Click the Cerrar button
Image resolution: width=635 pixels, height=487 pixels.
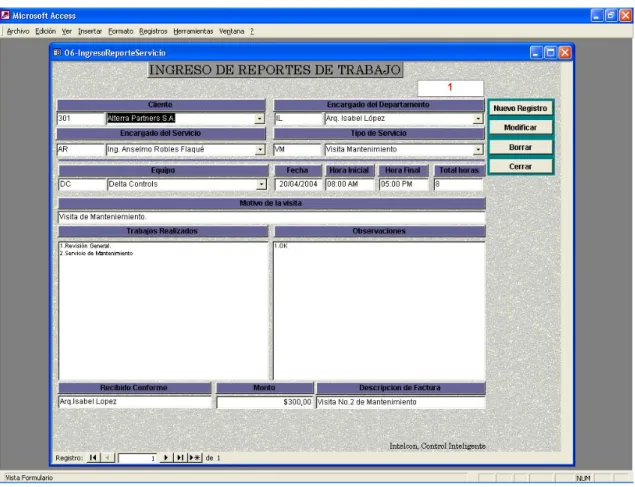(x=520, y=166)
